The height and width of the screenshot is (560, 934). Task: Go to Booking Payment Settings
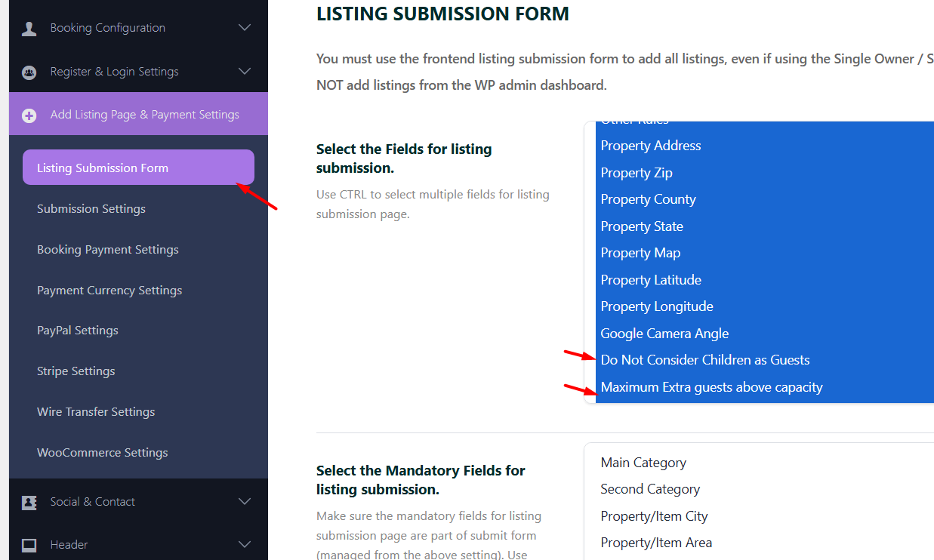[x=108, y=250]
